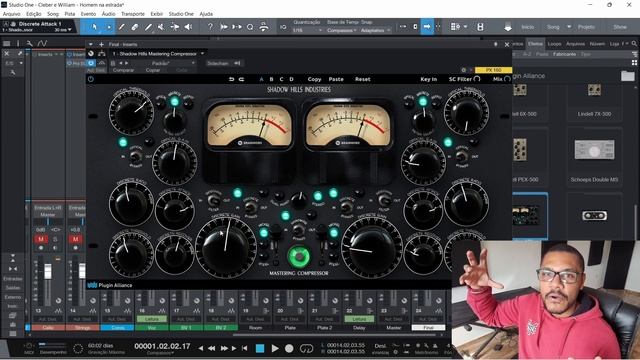Click return to zero transport button
The width and height of the screenshot is (640, 360).
pyautogui.click(x=244, y=348)
